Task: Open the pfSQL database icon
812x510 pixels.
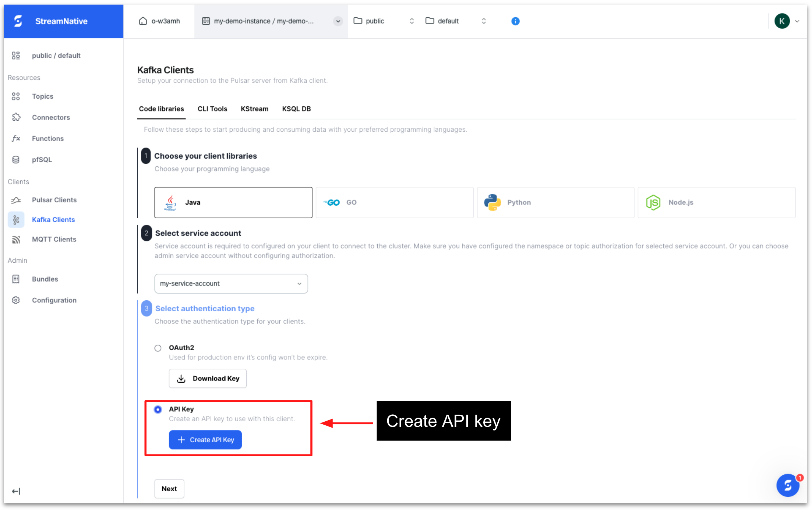Action: coord(16,159)
